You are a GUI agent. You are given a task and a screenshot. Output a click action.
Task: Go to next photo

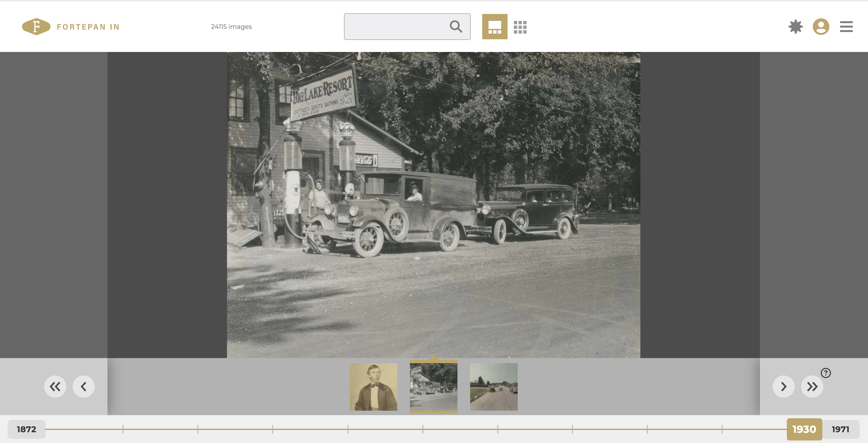pos(783,386)
